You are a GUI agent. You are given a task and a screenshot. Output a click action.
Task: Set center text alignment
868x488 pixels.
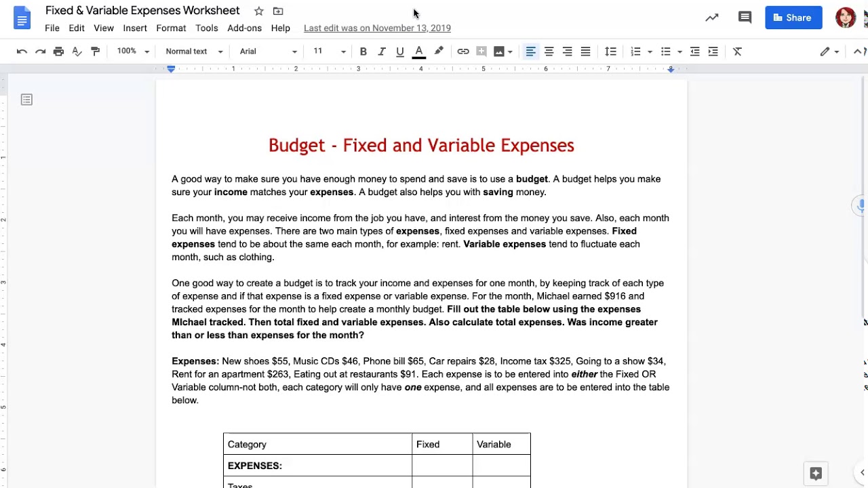(549, 52)
